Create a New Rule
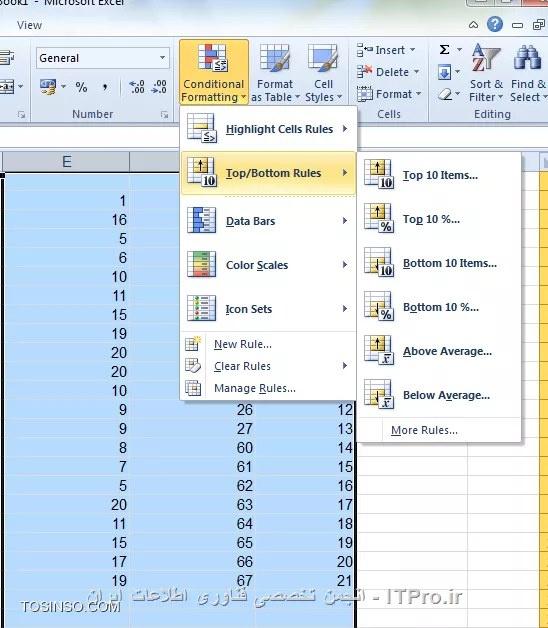548x628 pixels. click(268, 344)
